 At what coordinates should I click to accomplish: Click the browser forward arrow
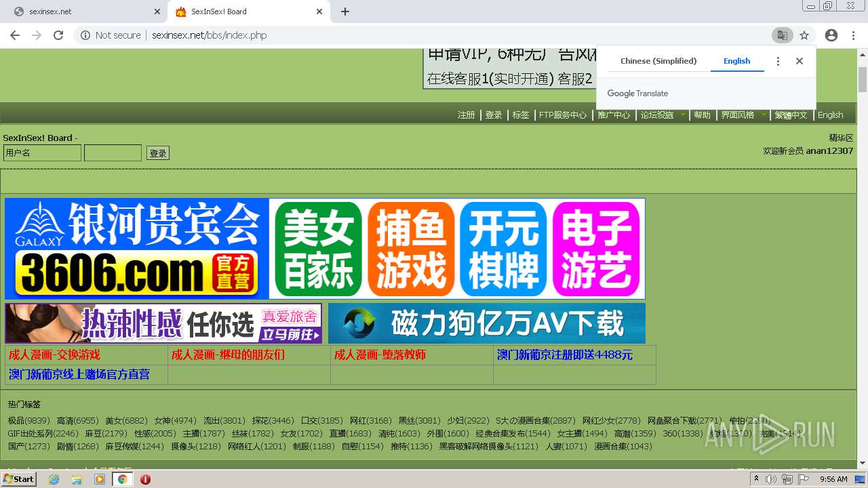tap(36, 35)
